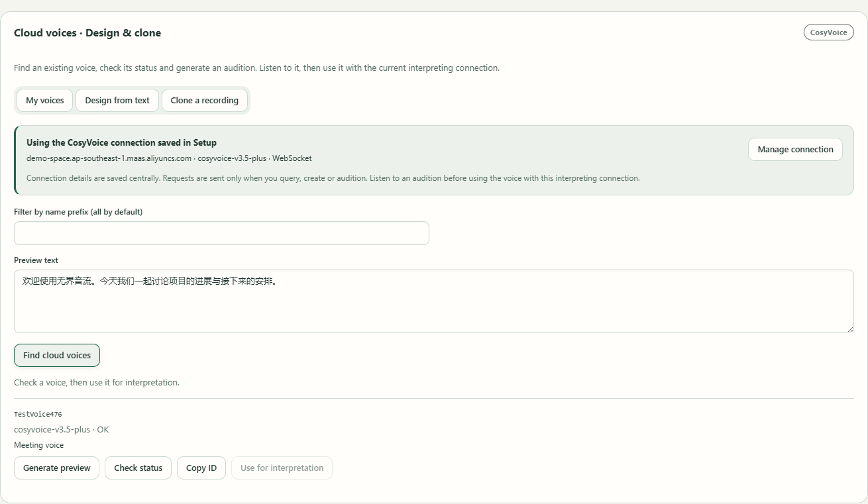Click the Check a voice hint text
This screenshot has width=868, height=504.
point(97,382)
